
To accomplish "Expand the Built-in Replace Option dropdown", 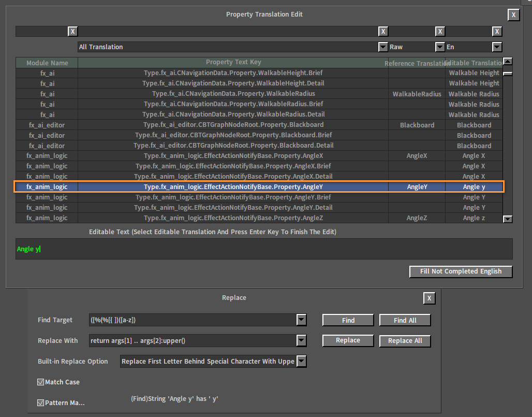I will coord(301,361).
